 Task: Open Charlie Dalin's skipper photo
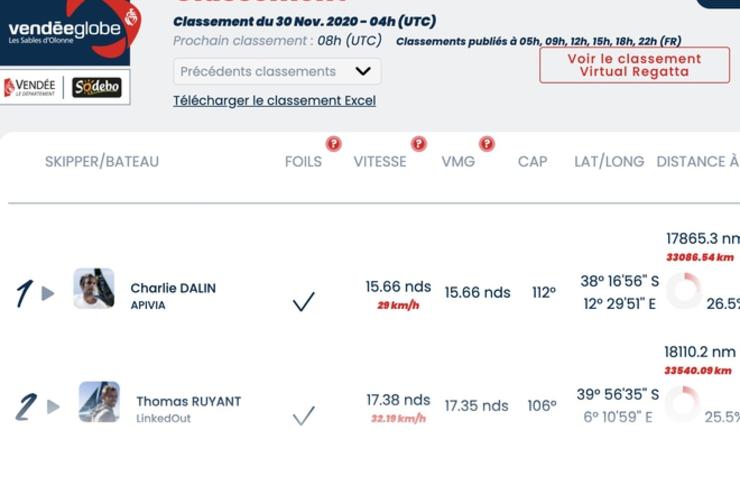click(x=94, y=288)
